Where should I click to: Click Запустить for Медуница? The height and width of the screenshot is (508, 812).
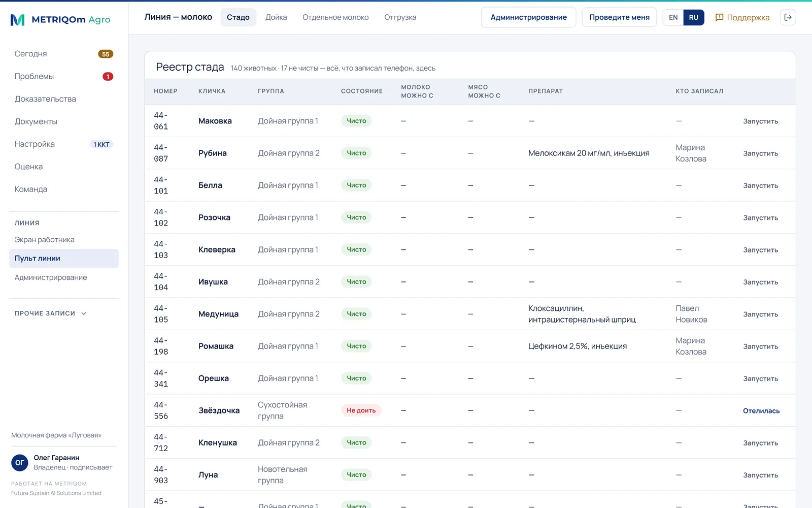coord(760,314)
